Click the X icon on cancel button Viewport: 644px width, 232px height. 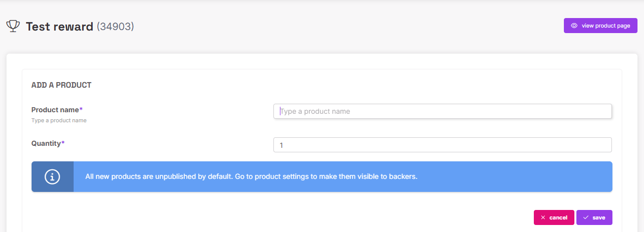(543, 217)
